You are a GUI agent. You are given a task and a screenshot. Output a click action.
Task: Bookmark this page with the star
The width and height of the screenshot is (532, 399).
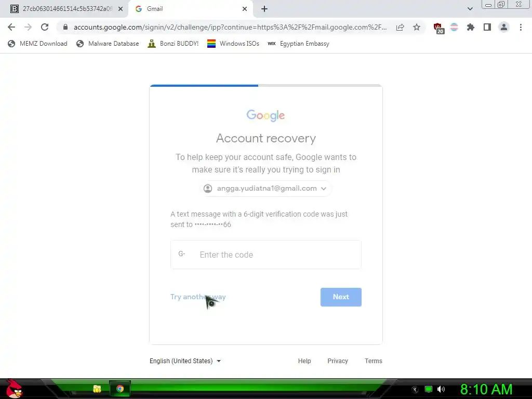coord(417,27)
